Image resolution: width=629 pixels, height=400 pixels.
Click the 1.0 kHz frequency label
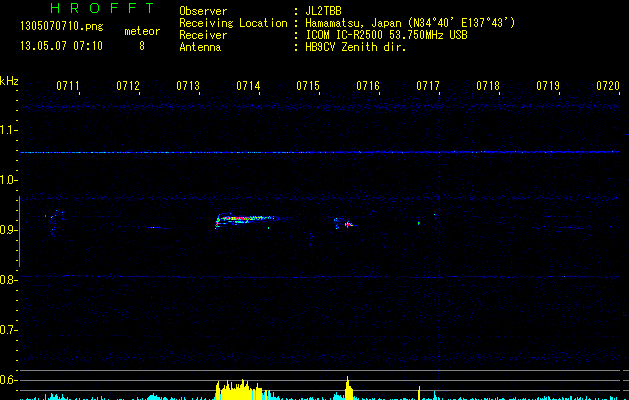(10, 180)
